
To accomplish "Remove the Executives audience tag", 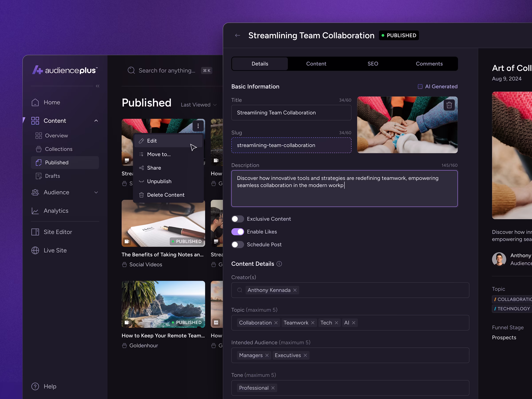I will click(x=305, y=355).
